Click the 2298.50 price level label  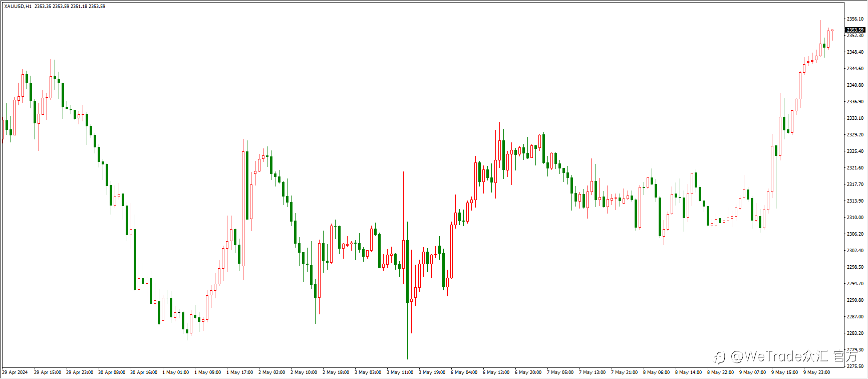(x=855, y=267)
